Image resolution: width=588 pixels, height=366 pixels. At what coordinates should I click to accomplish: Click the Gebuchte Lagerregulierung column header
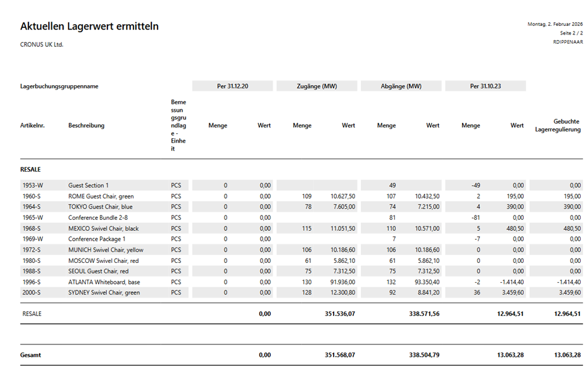[x=557, y=125]
